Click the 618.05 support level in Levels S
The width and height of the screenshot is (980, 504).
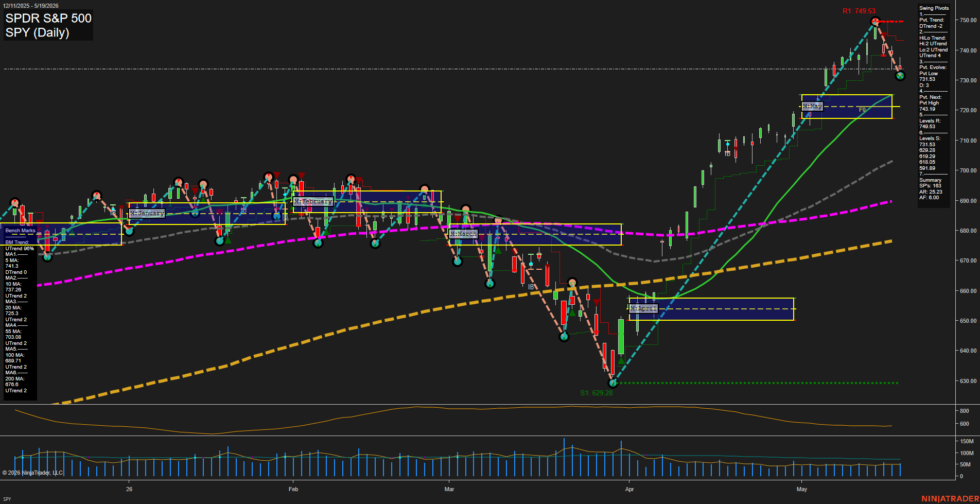pyautogui.click(x=927, y=162)
